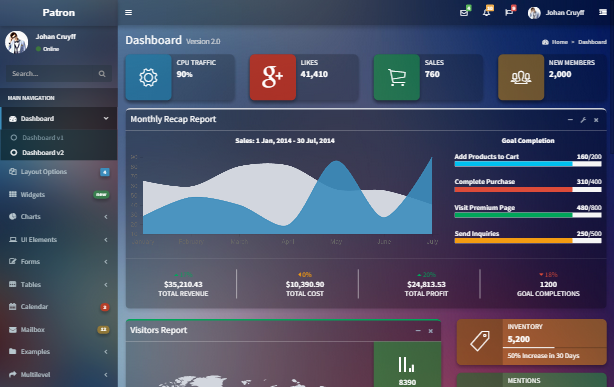Close the Visitors Report panel

(431, 331)
